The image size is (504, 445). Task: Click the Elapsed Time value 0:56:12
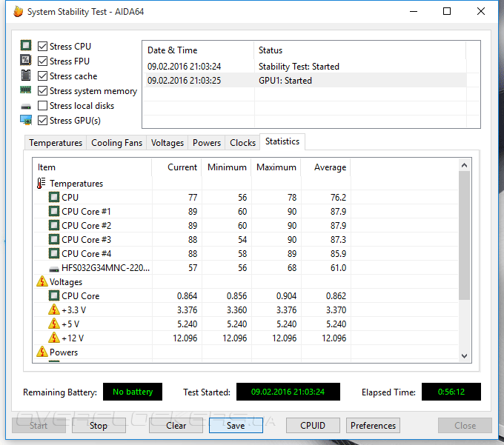point(451,392)
